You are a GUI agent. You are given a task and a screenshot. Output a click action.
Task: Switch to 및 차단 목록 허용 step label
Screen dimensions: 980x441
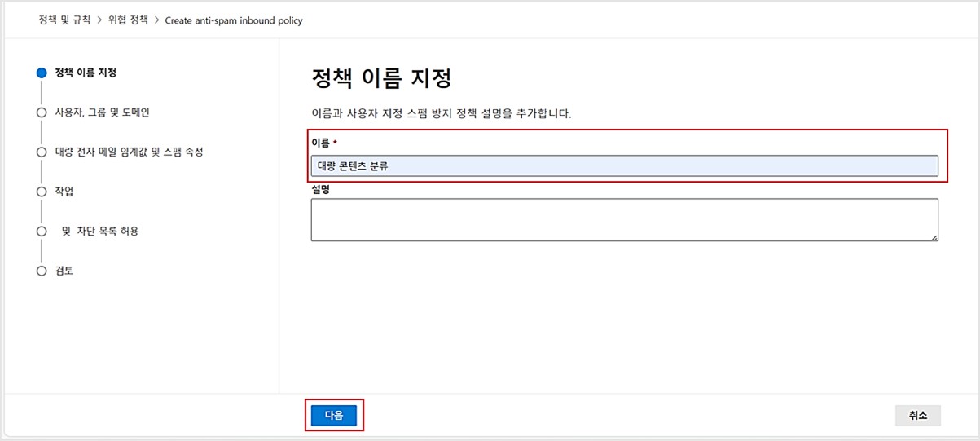click(x=99, y=231)
